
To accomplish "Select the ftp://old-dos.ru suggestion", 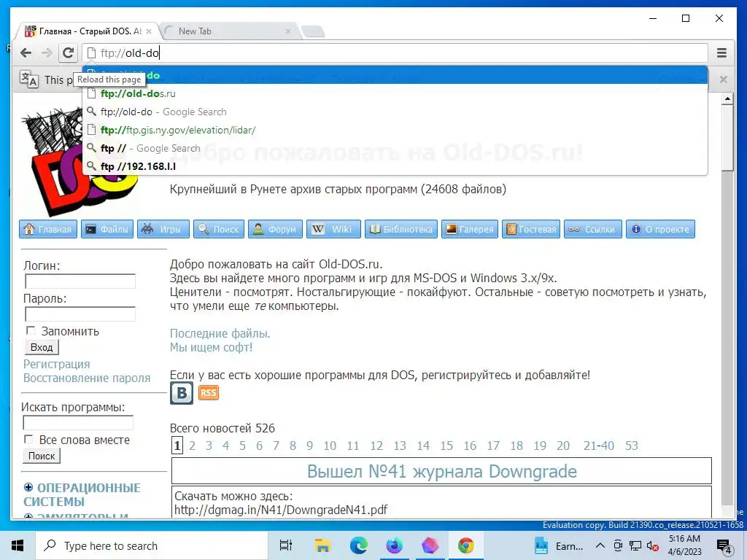I will 395,93.
